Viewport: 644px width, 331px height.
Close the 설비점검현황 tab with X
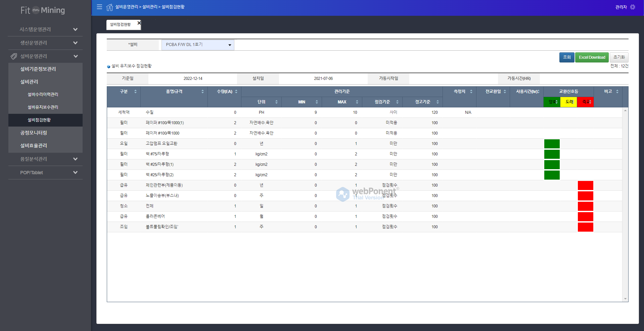139,23
